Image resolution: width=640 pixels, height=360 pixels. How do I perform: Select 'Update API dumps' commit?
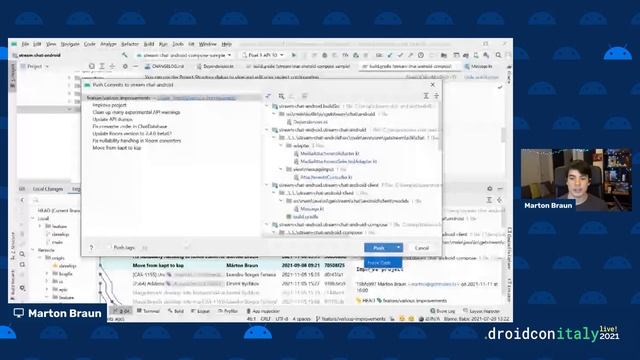click(x=113, y=119)
